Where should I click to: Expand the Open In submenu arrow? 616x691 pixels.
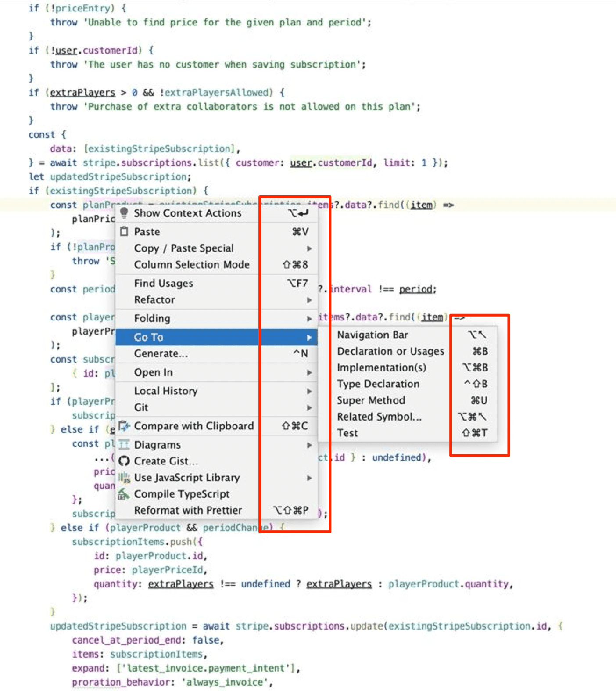[309, 372]
